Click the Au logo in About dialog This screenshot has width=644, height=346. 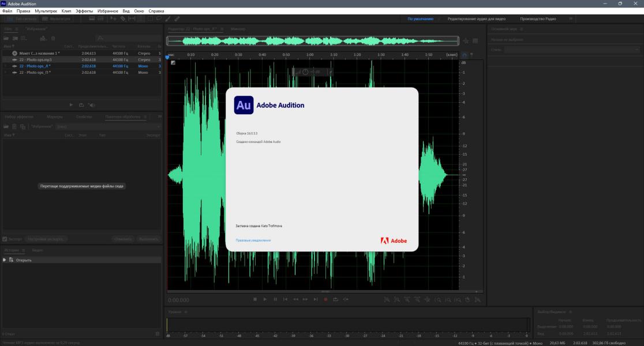[244, 105]
